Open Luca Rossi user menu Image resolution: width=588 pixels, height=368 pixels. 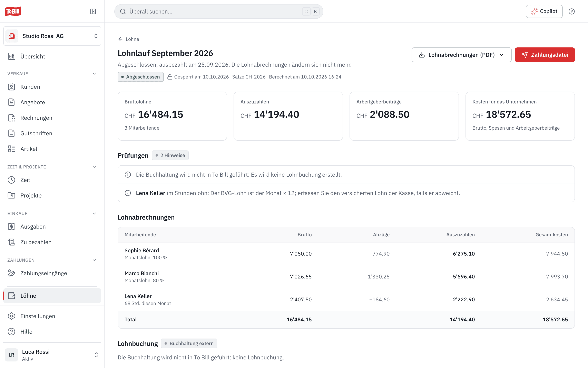point(52,355)
